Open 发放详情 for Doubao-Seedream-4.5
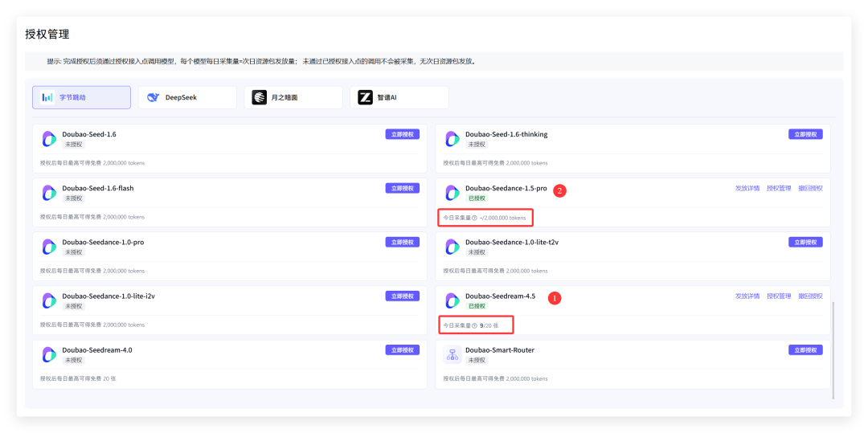 pyautogui.click(x=747, y=296)
